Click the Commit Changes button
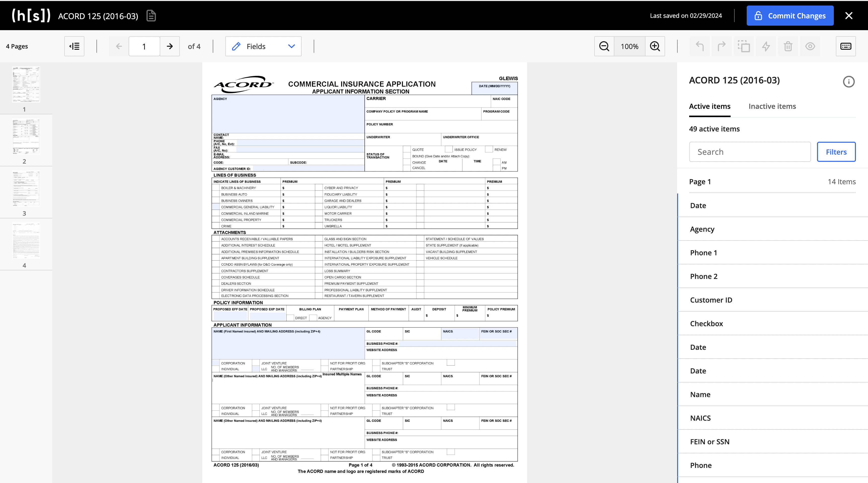 point(790,16)
